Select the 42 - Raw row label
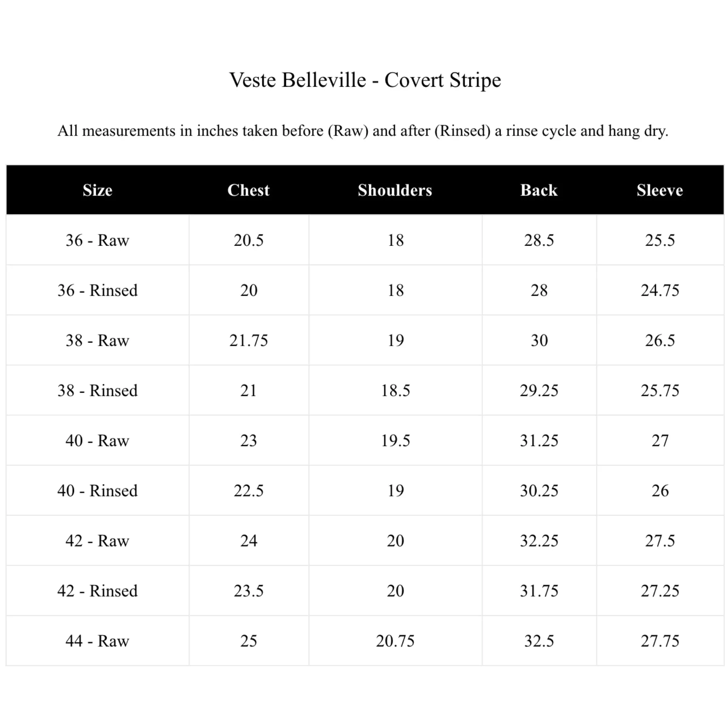Viewport: 728px width, 728px height. coord(97,541)
